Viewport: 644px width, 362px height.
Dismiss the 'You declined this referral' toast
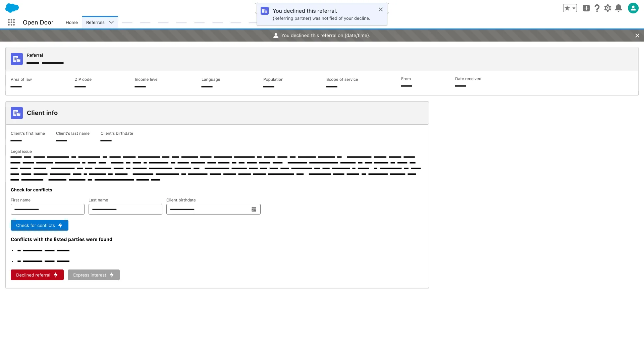tap(381, 9)
